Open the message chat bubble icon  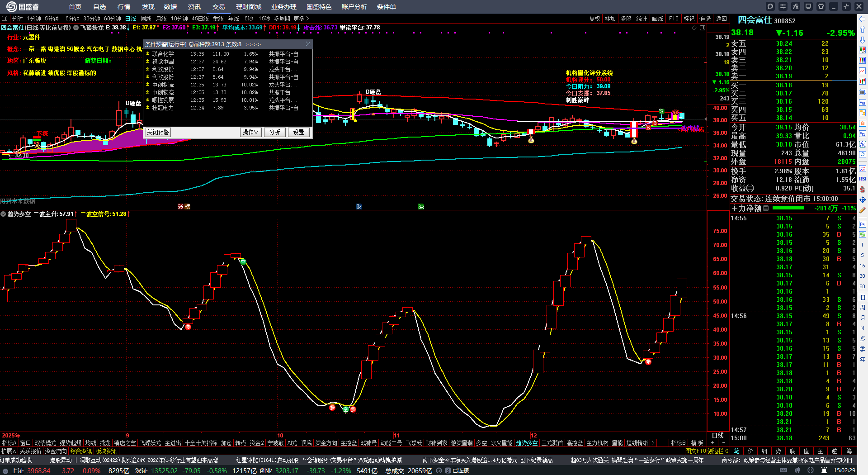point(770,6)
